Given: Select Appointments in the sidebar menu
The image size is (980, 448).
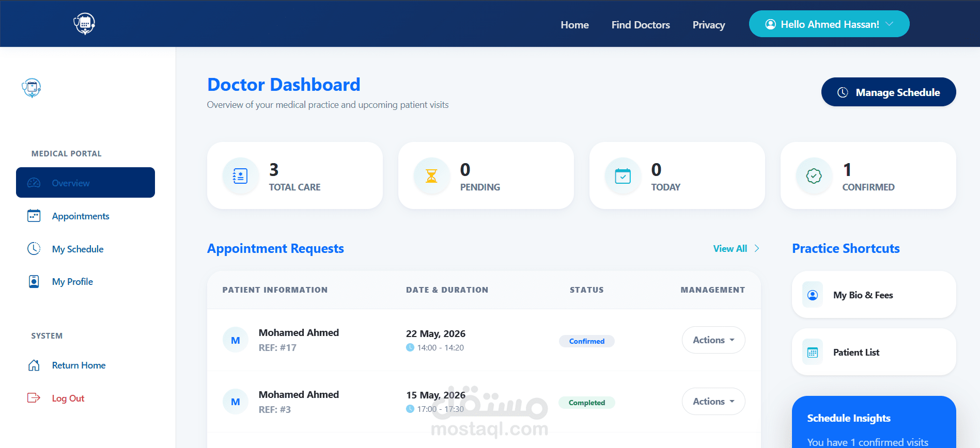Looking at the screenshot, I should (85, 216).
